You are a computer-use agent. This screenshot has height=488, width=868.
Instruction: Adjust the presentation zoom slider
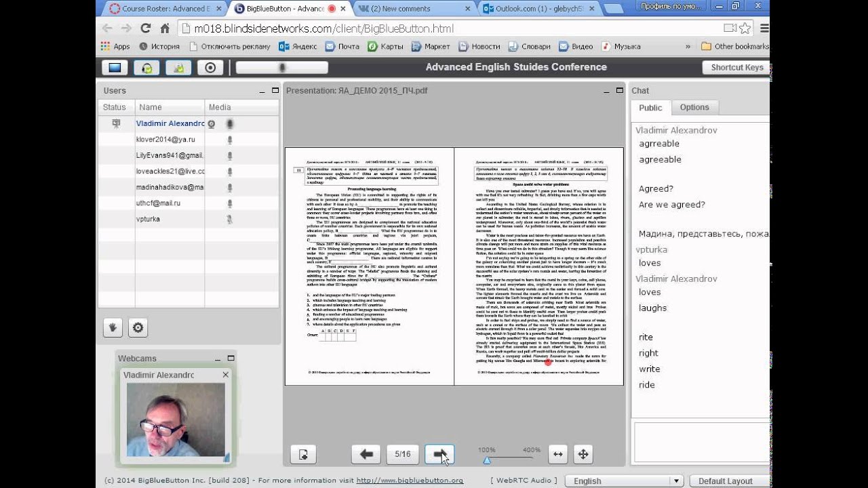[x=486, y=460]
